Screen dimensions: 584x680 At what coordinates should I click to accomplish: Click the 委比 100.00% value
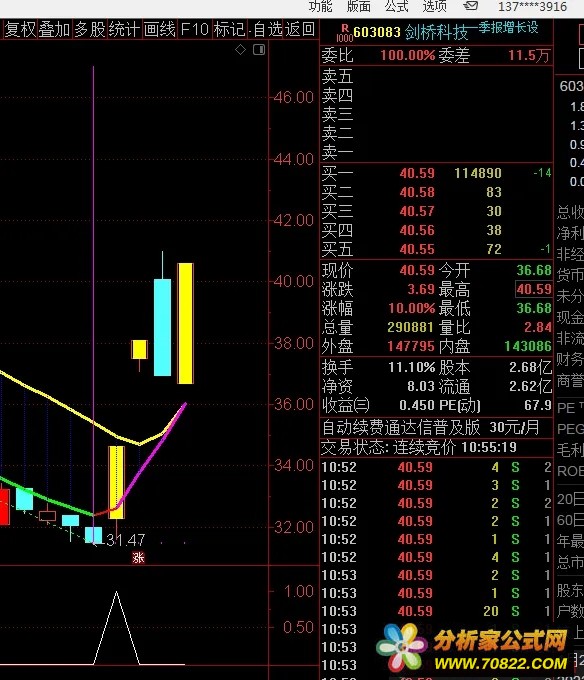point(408,56)
